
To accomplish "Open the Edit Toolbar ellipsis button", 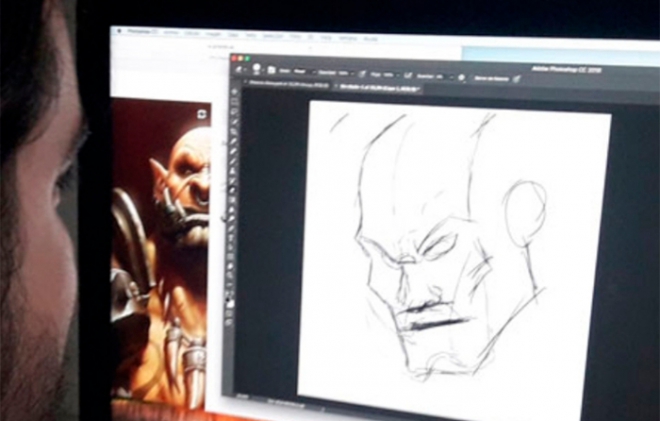I will coord(230,286).
